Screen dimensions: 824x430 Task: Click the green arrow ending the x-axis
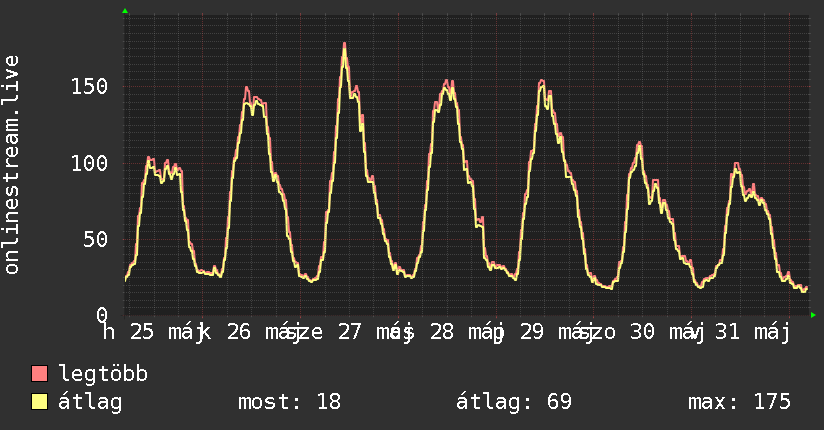pos(813,315)
